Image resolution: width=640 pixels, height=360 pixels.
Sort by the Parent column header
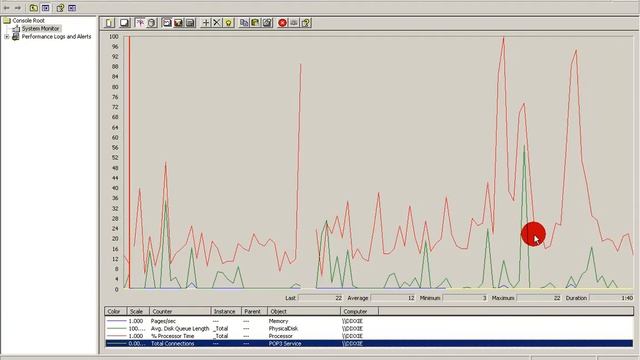point(254,311)
